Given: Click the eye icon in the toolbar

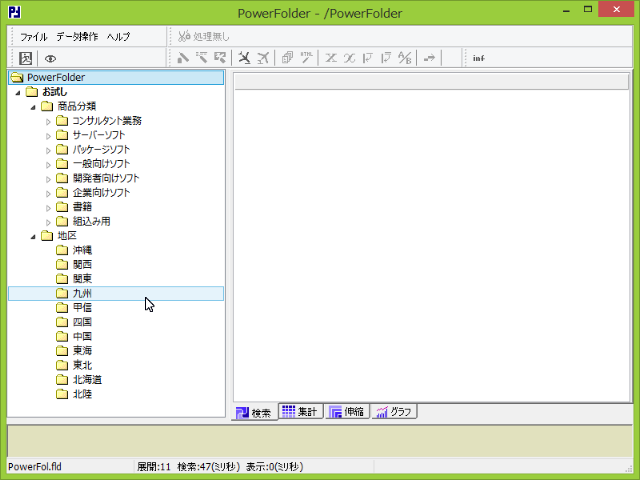Looking at the screenshot, I should [x=50, y=58].
